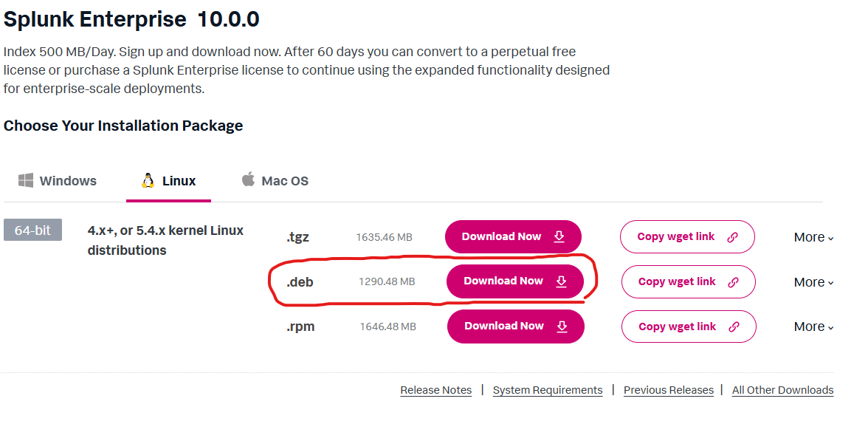Select the 64-bit architecture badge
Viewport: 868px width, 441px height.
[32, 230]
